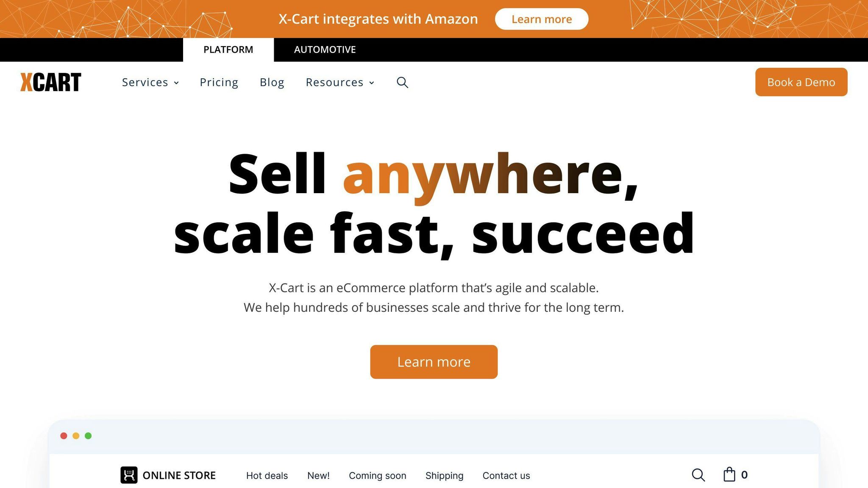
Task: Open Hot deals in demo store
Action: click(x=267, y=476)
